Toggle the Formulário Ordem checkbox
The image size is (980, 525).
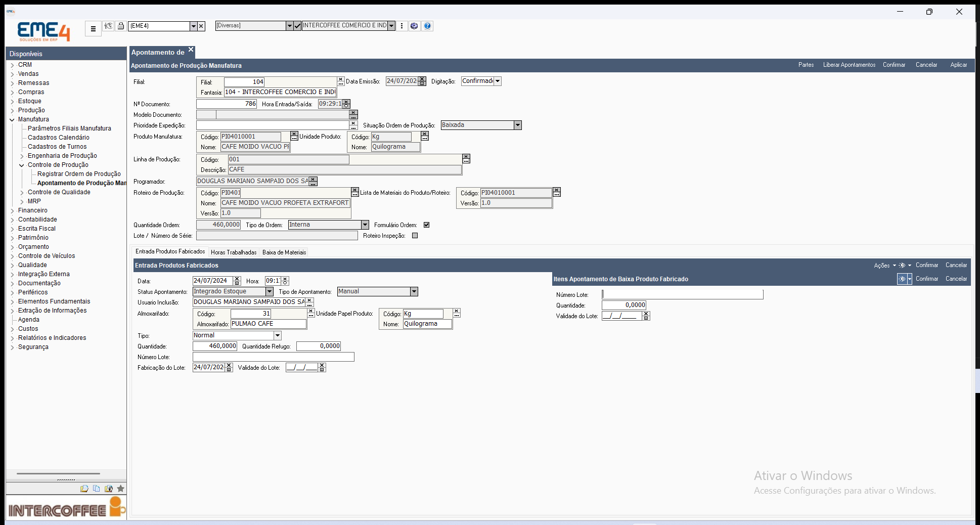click(x=426, y=225)
